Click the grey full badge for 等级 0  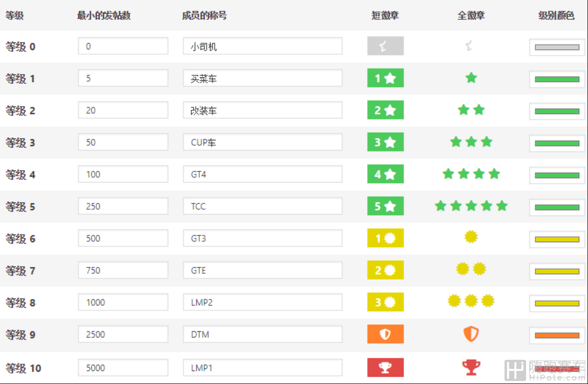coord(469,46)
